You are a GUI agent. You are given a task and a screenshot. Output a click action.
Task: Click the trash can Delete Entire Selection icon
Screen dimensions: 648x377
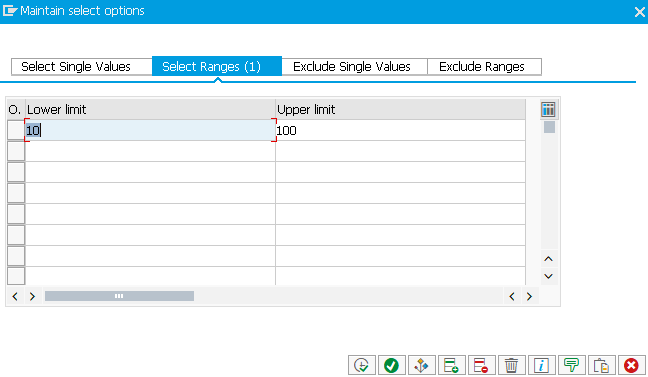pyautogui.click(x=511, y=365)
